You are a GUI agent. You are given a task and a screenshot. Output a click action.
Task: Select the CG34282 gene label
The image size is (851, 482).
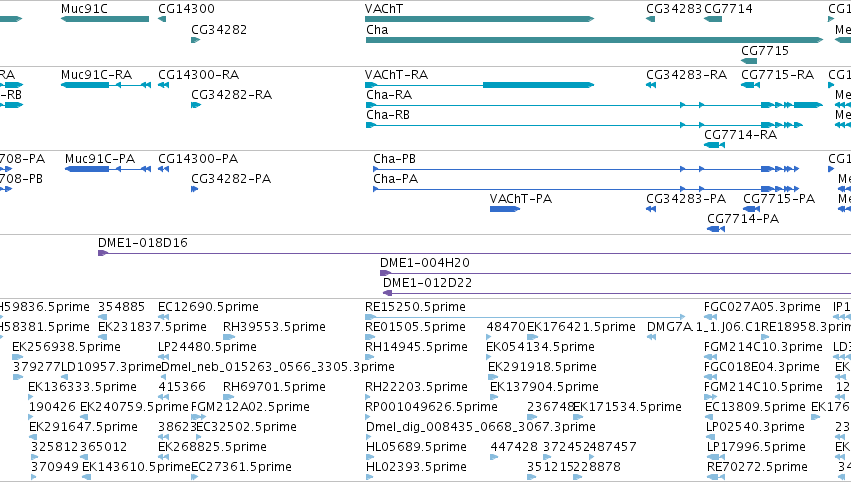[x=219, y=29]
